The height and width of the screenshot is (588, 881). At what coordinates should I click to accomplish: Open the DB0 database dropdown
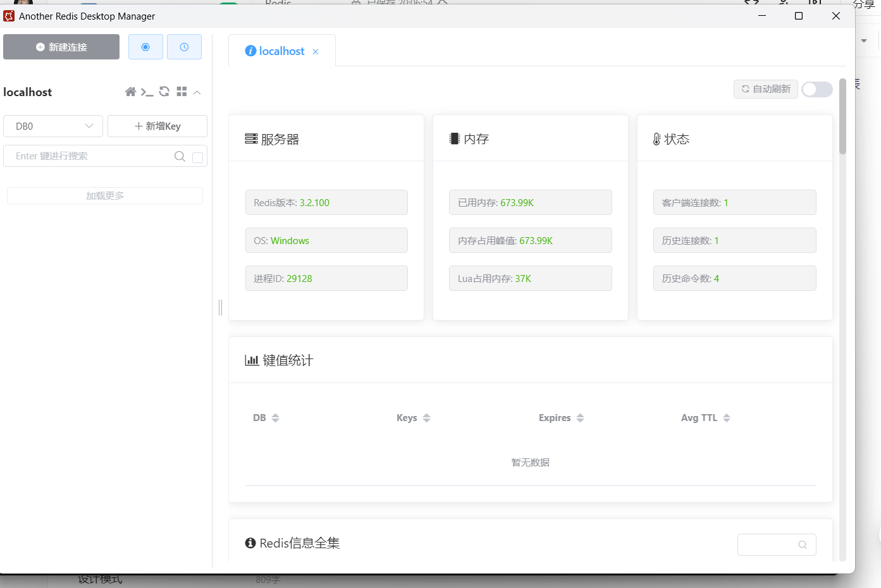pos(53,126)
